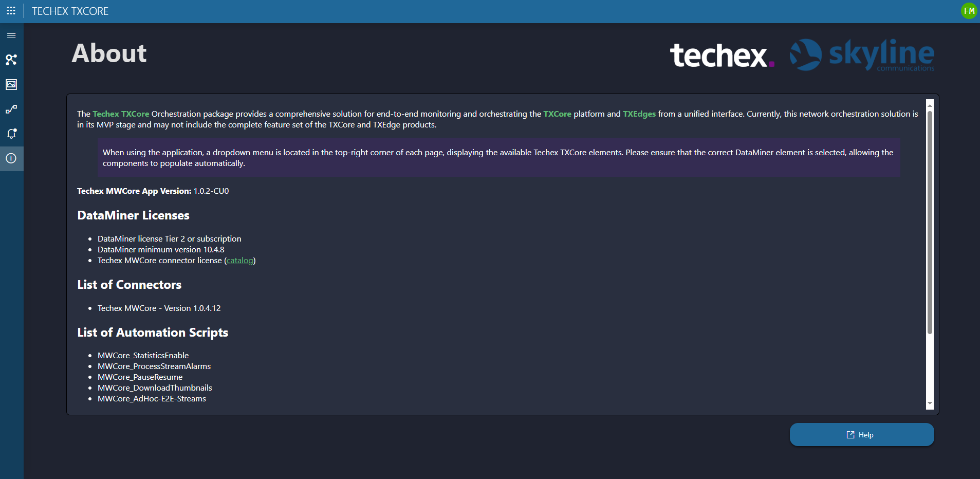Click the About page heading
The image size is (980, 479).
(x=109, y=53)
